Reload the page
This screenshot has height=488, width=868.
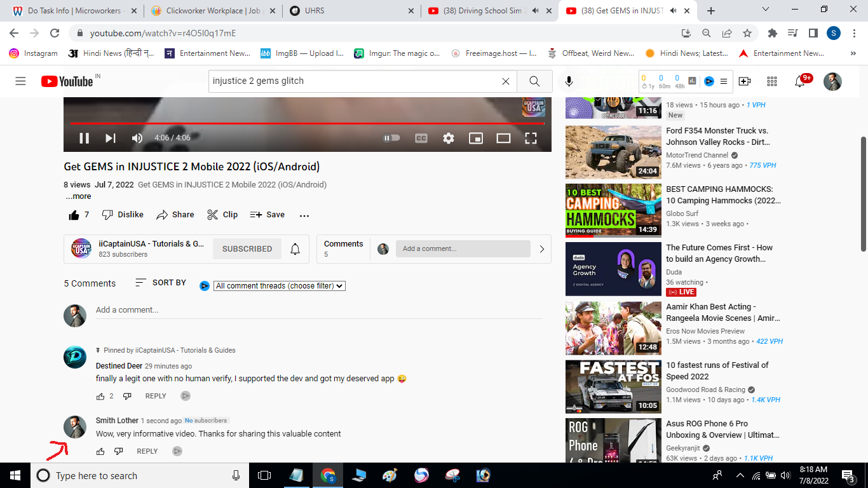point(55,33)
